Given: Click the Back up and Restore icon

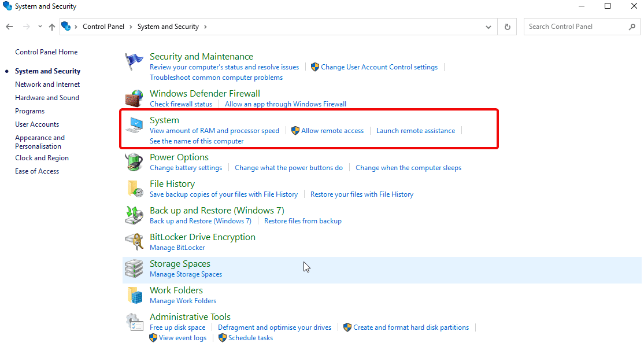Looking at the screenshot, I should [134, 215].
